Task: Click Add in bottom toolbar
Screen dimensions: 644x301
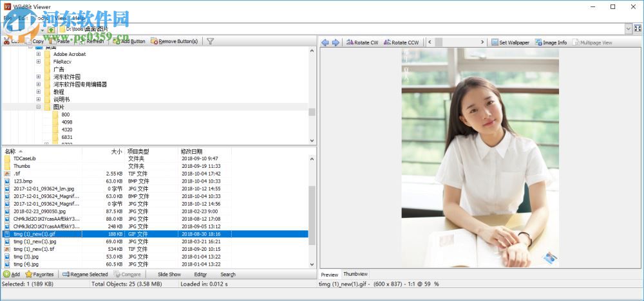Action: tap(12, 275)
